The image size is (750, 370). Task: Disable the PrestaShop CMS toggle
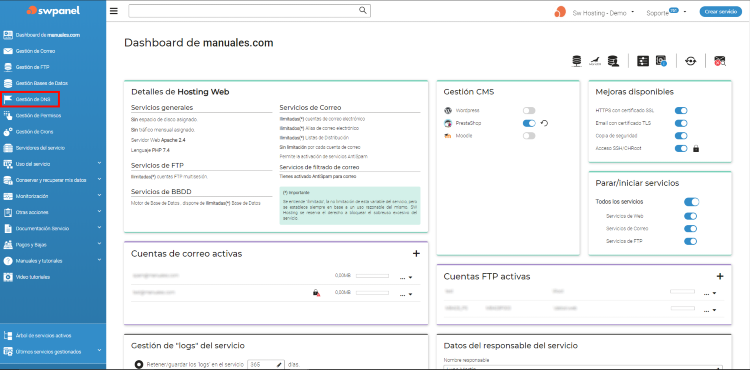coord(529,123)
